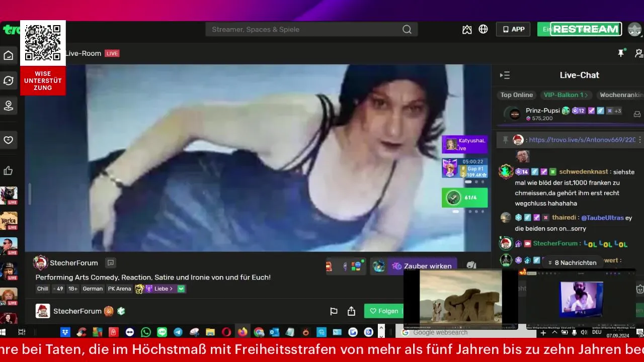Open the pinned trovo.live/s/Antonov669 link
The width and height of the screenshot is (644, 362).
pos(582,140)
